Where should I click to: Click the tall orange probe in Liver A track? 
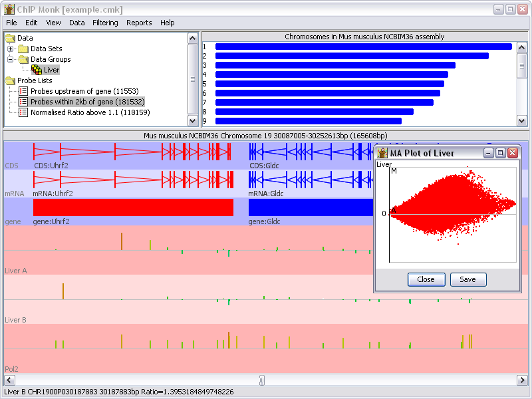point(122,241)
